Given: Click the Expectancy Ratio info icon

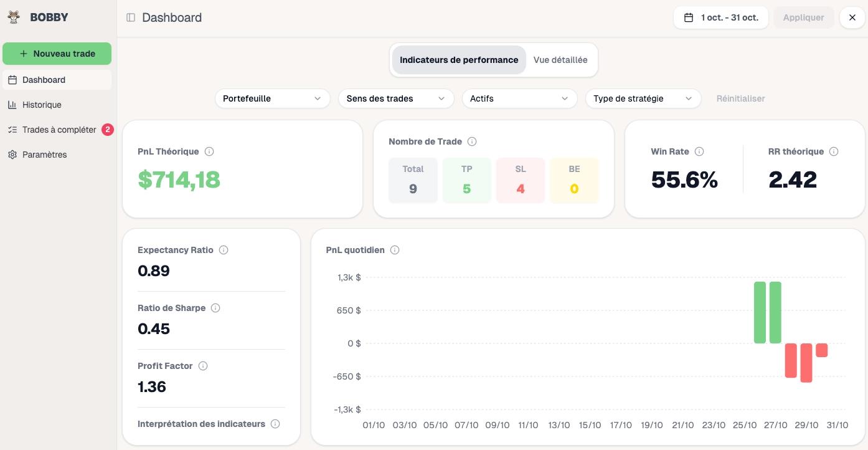Looking at the screenshot, I should [224, 250].
